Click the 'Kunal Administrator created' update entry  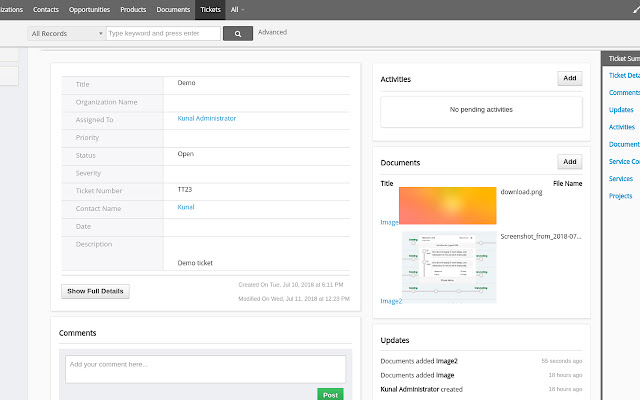tap(421, 389)
